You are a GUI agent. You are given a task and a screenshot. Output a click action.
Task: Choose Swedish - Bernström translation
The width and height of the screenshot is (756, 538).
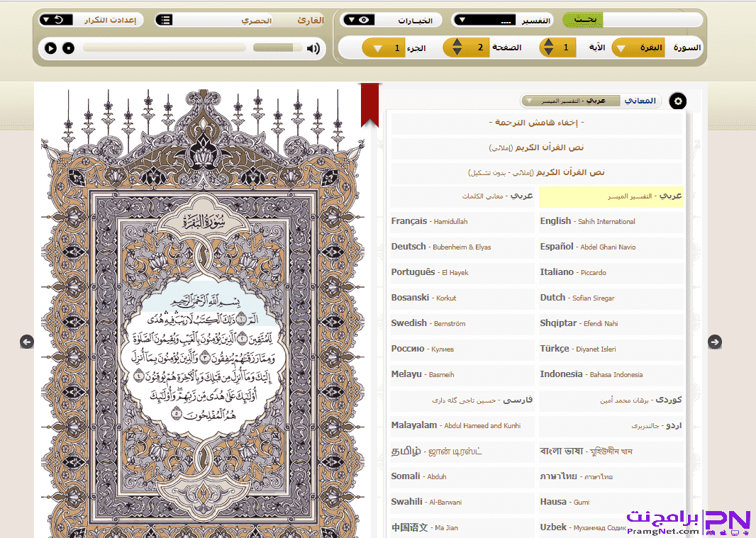point(462,324)
